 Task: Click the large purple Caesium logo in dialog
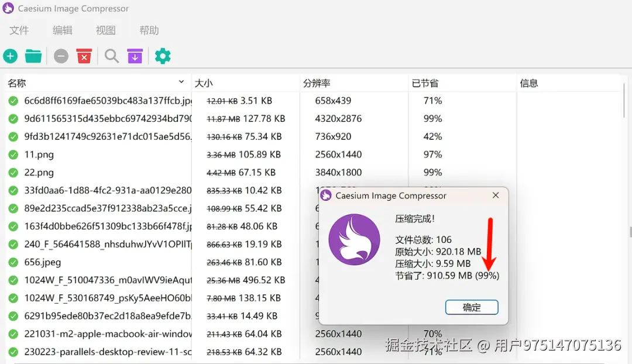tap(354, 239)
